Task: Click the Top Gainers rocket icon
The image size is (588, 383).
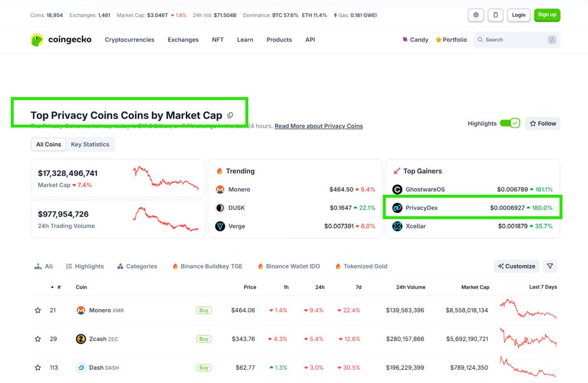Action: coord(396,171)
